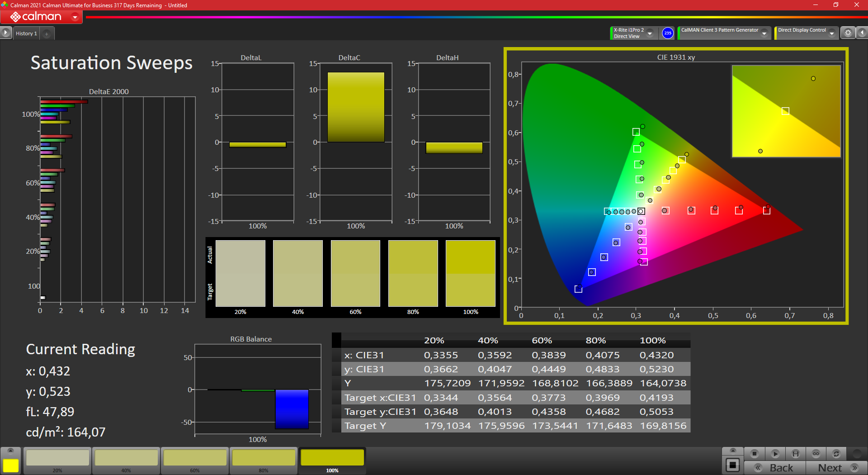Select the 20% saturation swatch

coord(57,460)
